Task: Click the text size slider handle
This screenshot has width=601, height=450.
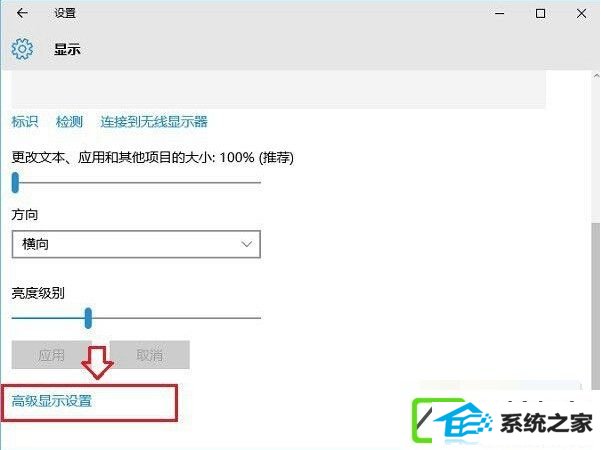Action: coord(15,182)
